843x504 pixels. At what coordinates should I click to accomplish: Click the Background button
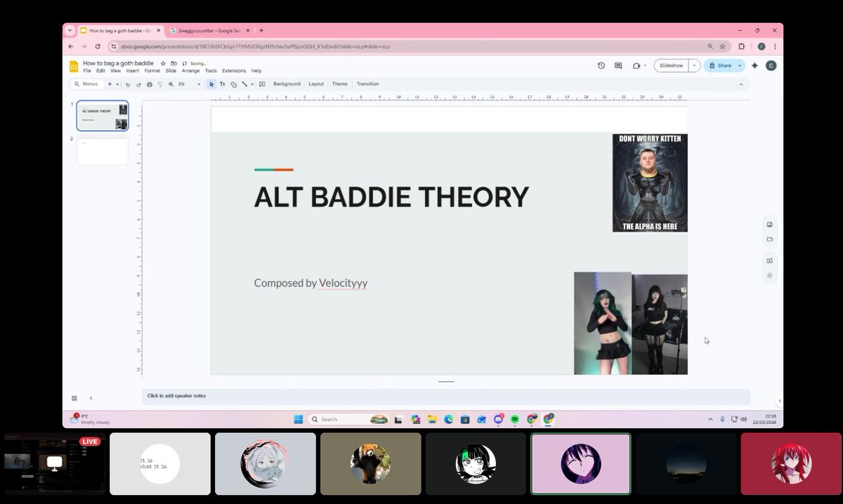click(287, 84)
